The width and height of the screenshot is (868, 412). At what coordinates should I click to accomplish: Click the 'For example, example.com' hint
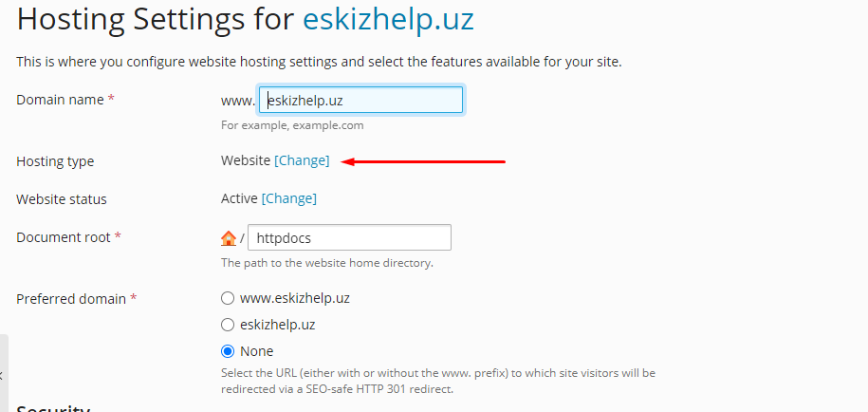pyautogui.click(x=292, y=125)
